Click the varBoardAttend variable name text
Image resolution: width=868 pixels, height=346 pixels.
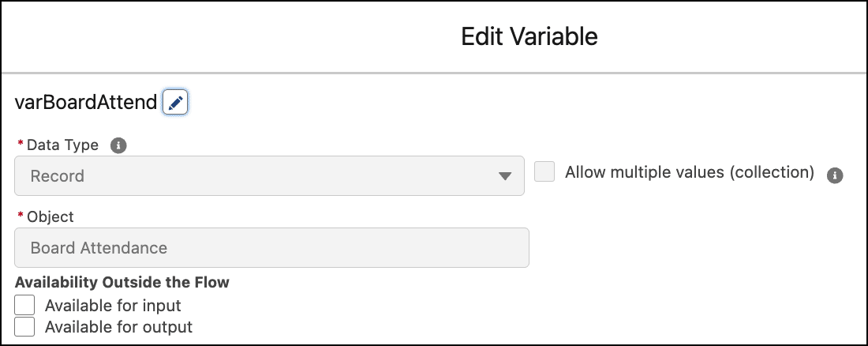[x=86, y=103]
